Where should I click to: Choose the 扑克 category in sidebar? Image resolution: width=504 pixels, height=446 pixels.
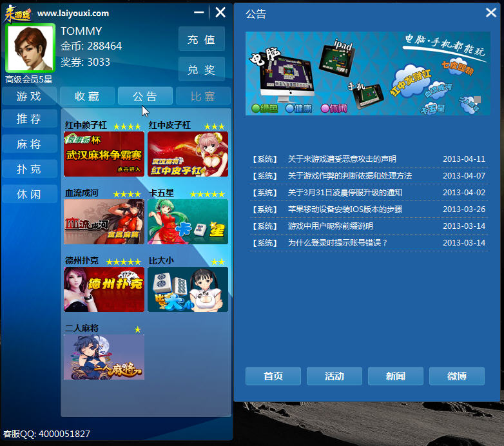pyautogui.click(x=29, y=170)
